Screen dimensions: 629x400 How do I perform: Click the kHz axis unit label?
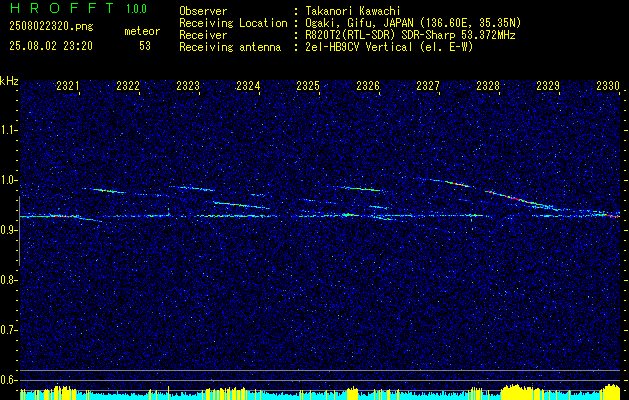click(x=9, y=81)
